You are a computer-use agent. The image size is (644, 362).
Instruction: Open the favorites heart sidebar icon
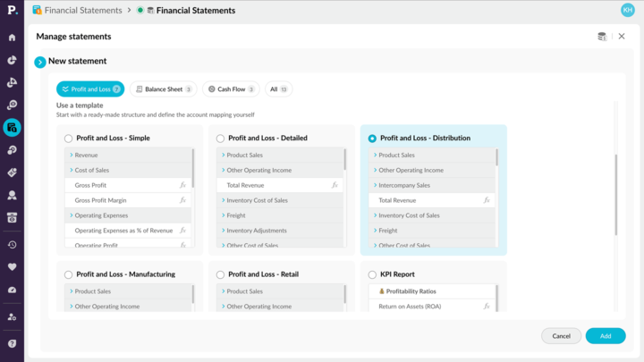(12, 266)
